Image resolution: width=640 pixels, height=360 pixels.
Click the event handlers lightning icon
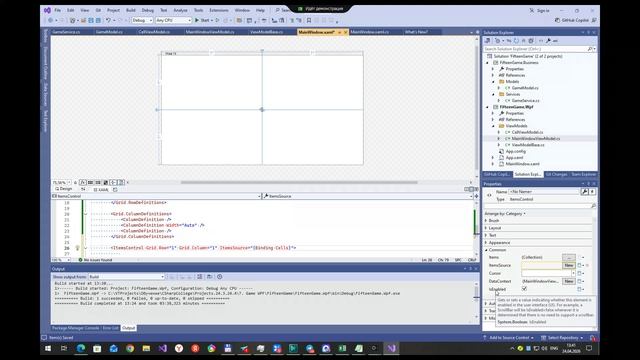point(592,191)
